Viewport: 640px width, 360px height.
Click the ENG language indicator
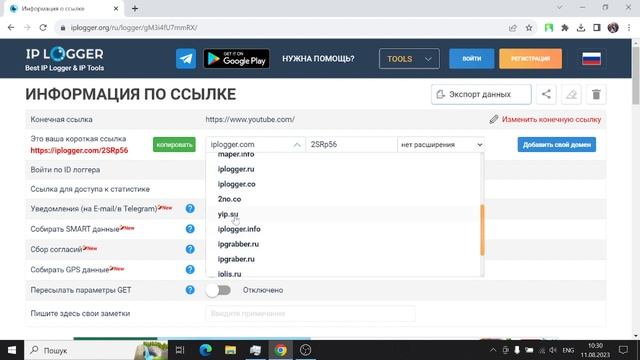[x=568, y=350]
